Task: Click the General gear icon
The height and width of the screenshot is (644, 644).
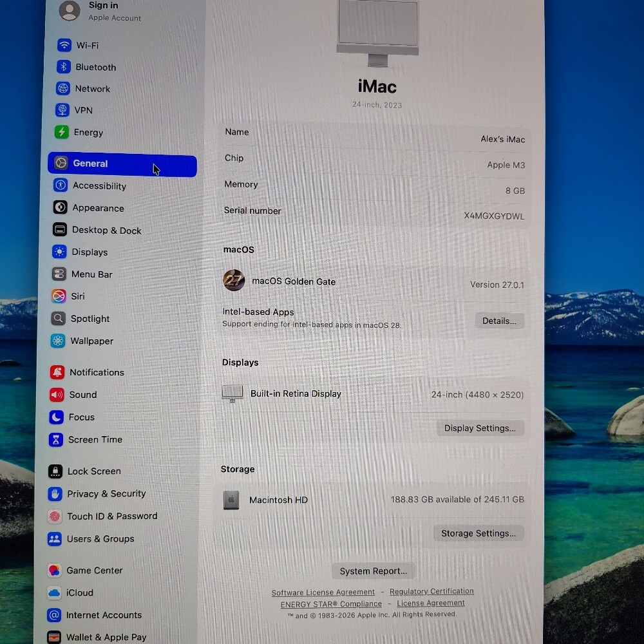Action: click(61, 163)
